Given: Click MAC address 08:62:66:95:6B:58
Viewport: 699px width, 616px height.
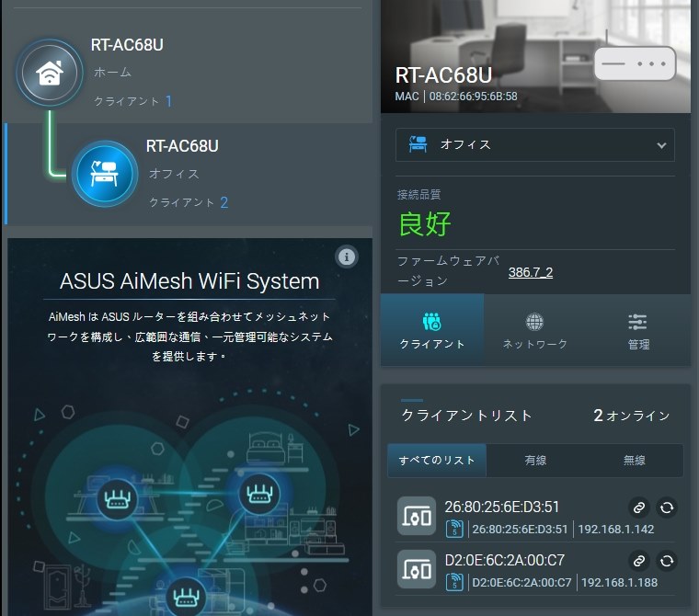Looking at the screenshot, I should [x=473, y=97].
